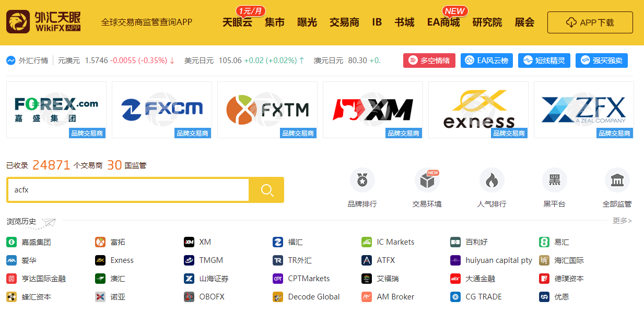The width and height of the screenshot is (644, 313).
Task: Open the 品牌排行 medal icon
Action: [362, 180]
